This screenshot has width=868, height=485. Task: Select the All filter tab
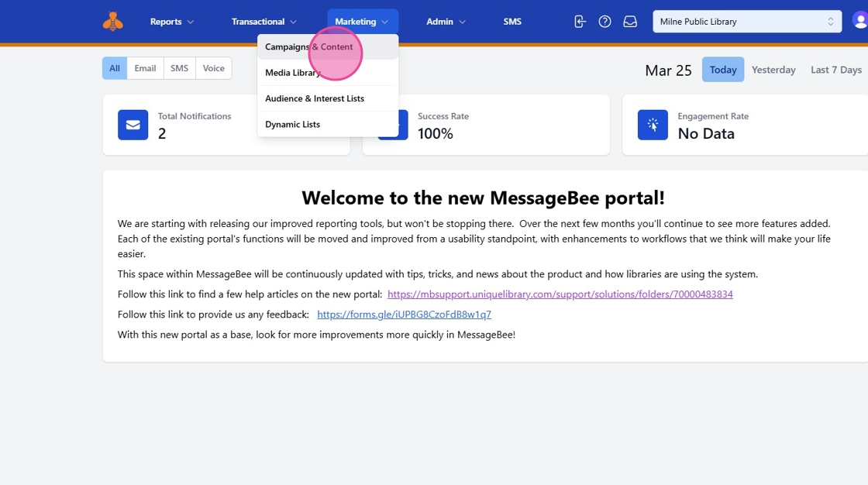115,68
